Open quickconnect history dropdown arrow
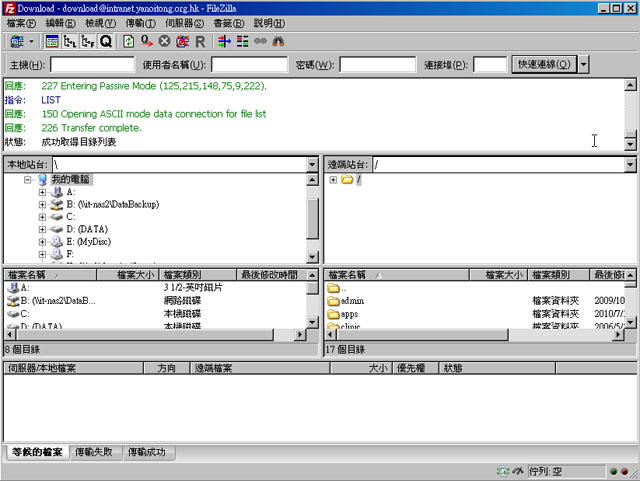 [x=584, y=65]
